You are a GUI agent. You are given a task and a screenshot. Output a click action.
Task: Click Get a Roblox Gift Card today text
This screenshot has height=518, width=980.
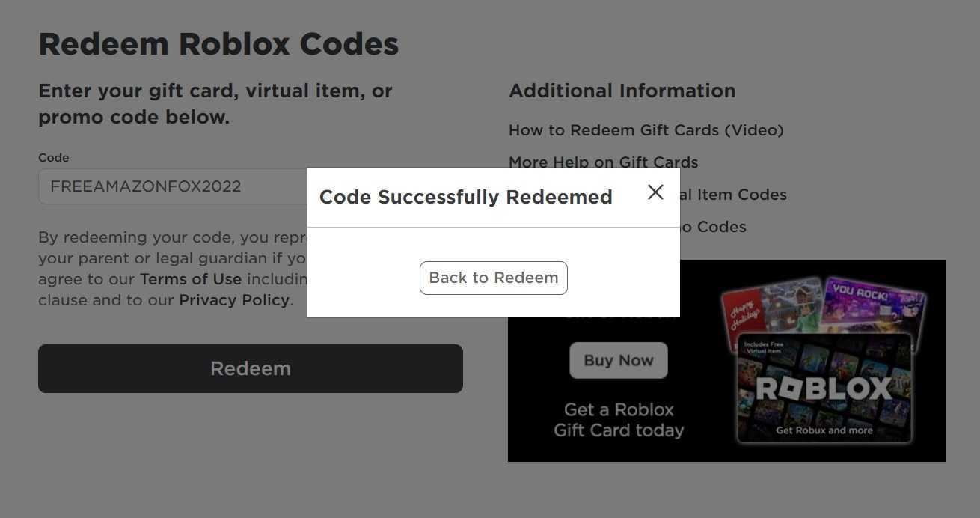[x=618, y=420]
